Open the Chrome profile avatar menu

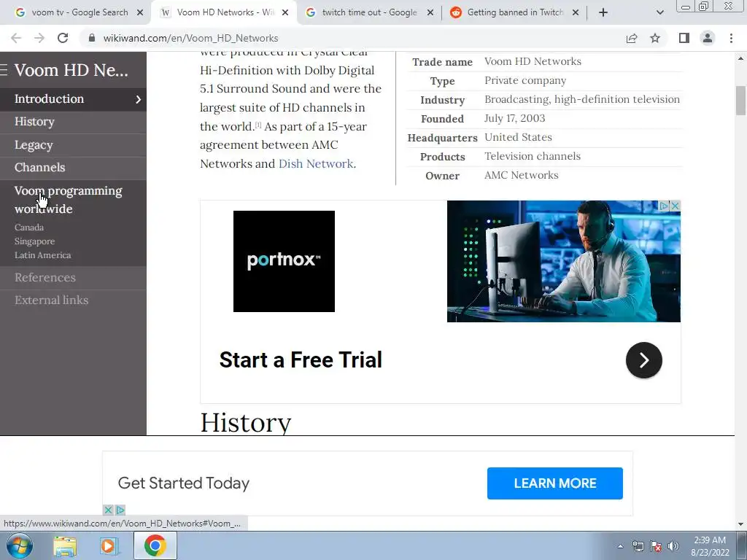click(x=708, y=38)
